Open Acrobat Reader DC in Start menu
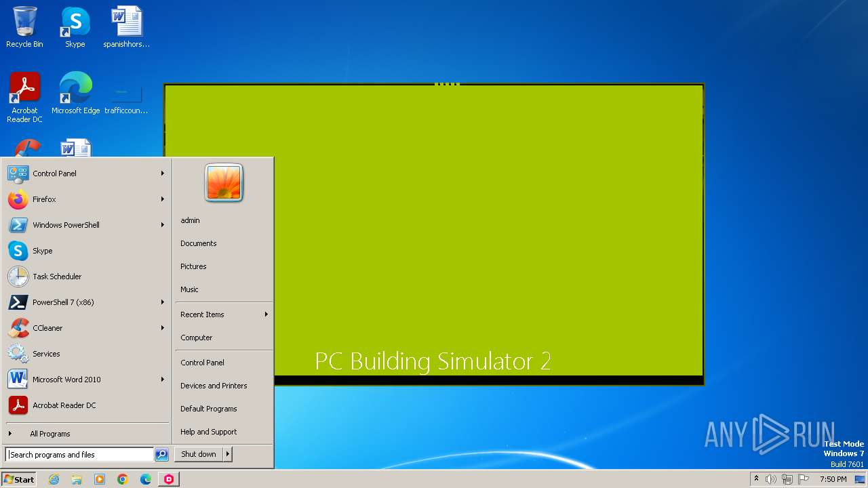The width and height of the screenshot is (868, 488). [x=86, y=405]
